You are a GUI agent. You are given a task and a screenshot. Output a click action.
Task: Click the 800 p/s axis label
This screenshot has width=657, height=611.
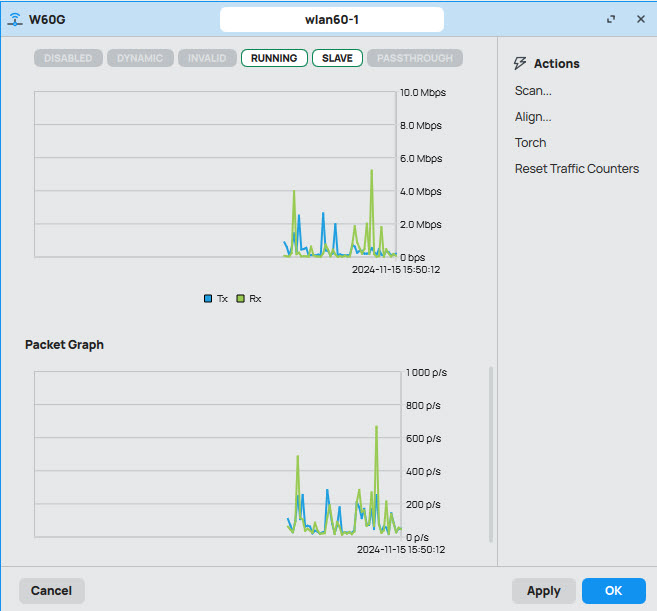click(x=423, y=406)
